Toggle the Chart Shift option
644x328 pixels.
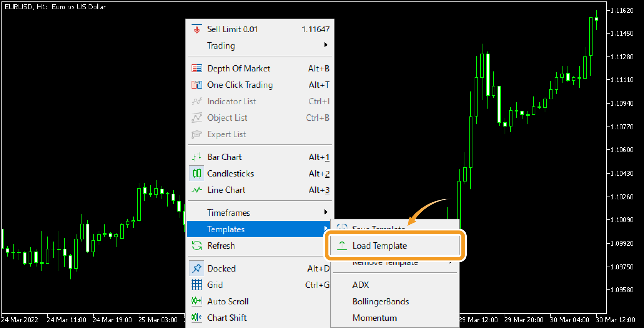[x=259, y=318]
